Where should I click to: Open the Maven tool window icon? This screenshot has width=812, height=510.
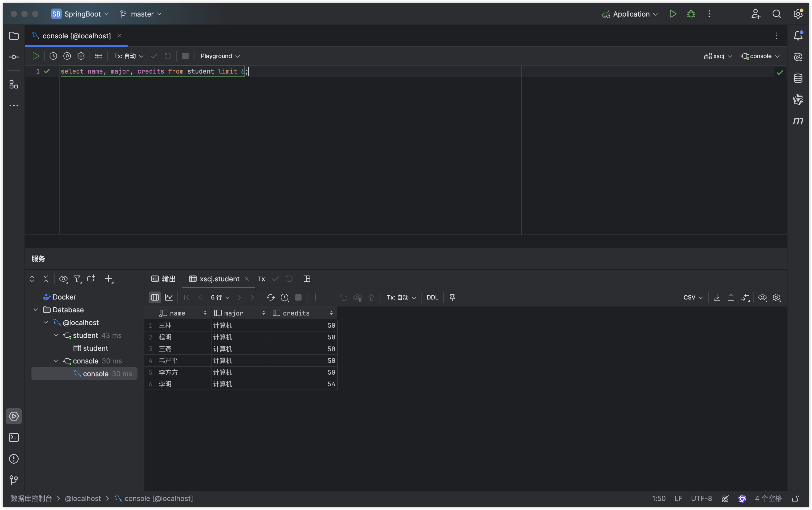pos(798,120)
